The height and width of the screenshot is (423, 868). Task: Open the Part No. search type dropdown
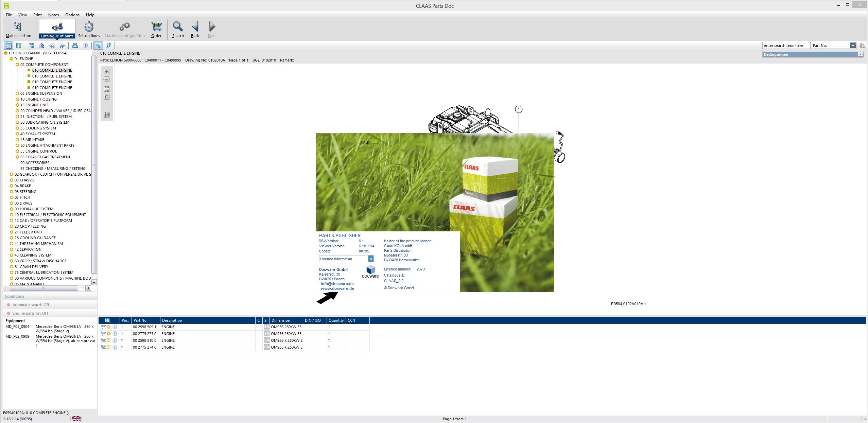(x=853, y=46)
